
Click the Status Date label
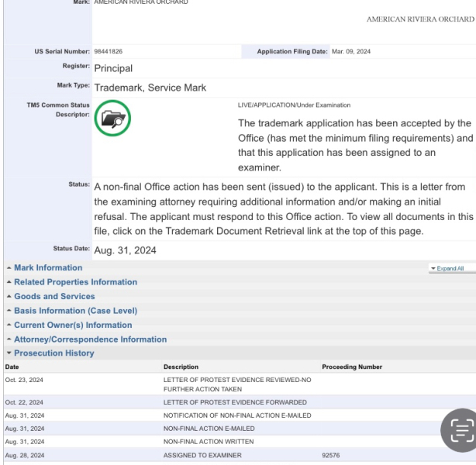(71, 249)
